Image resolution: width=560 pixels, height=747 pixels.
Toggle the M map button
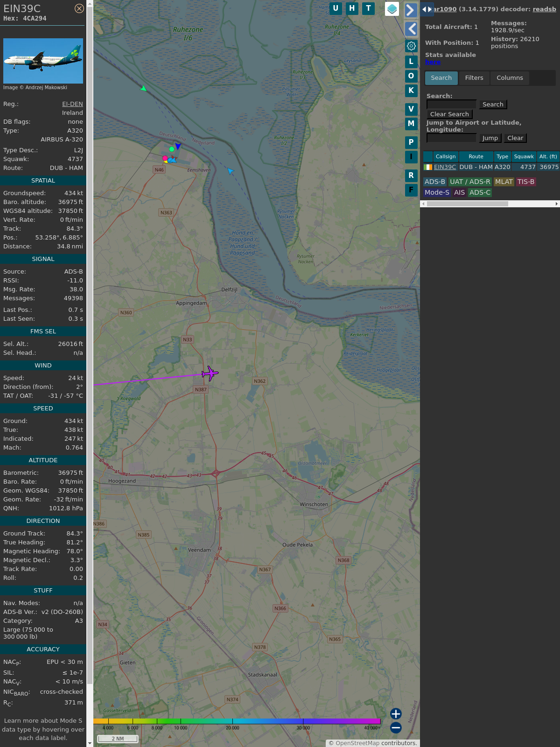(411, 124)
